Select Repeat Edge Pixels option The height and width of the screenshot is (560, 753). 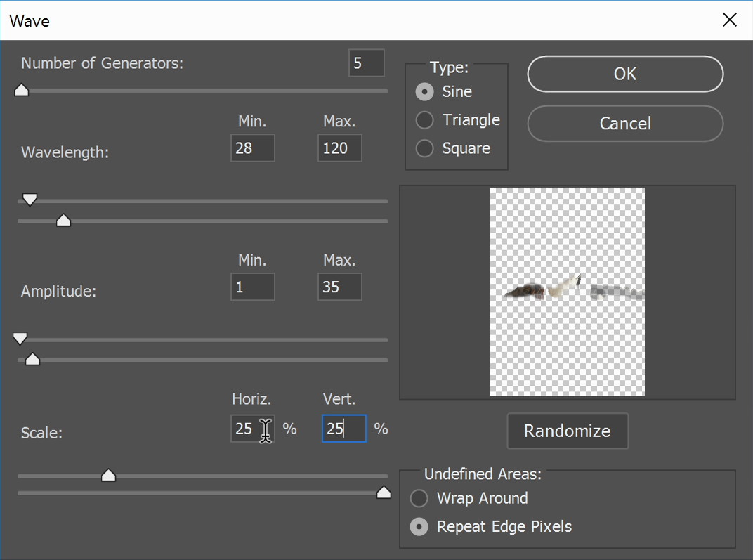(419, 526)
